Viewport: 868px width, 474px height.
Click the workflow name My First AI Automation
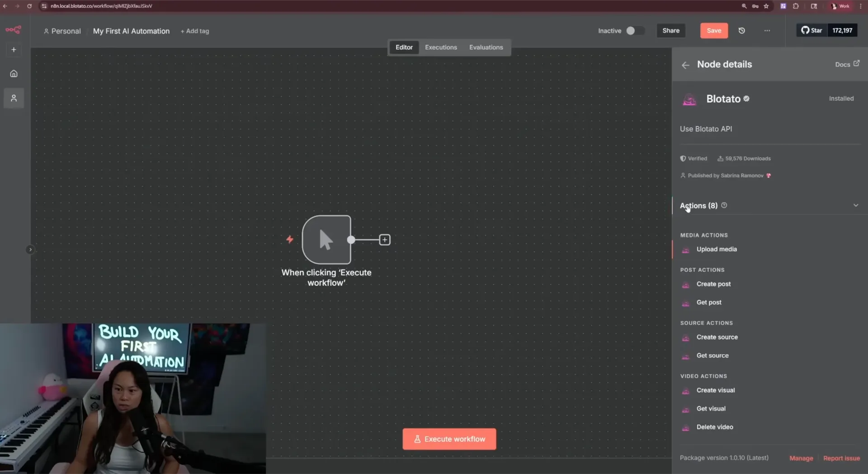pos(131,31)
